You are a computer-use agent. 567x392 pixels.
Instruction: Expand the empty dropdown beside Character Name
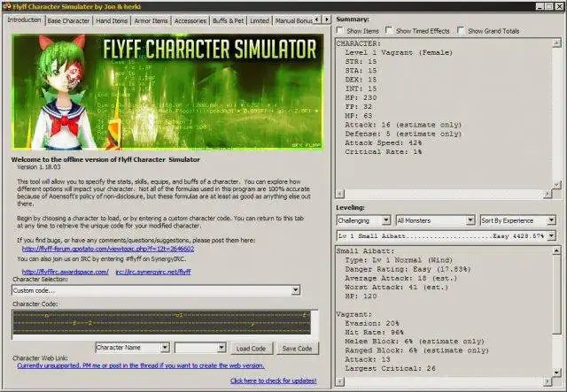tap(200, 348)
